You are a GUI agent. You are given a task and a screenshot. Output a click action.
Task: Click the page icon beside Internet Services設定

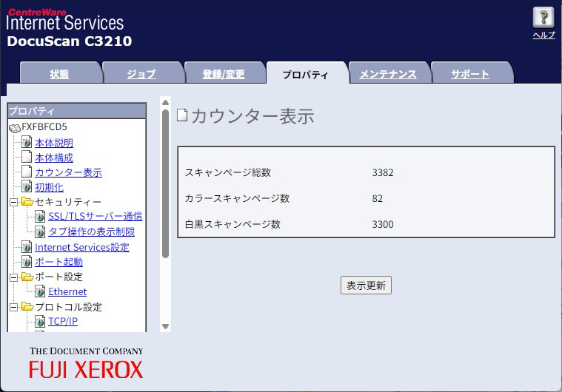(27, 246)
